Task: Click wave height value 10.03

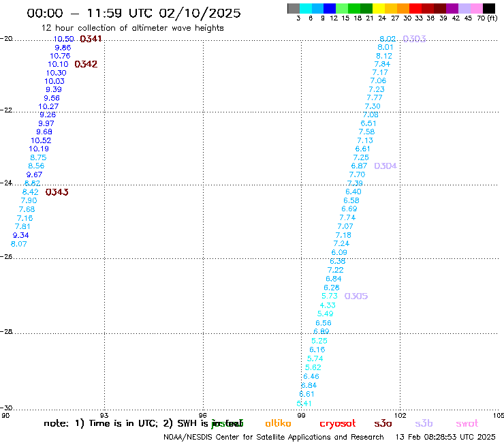Action: [54, 81]
